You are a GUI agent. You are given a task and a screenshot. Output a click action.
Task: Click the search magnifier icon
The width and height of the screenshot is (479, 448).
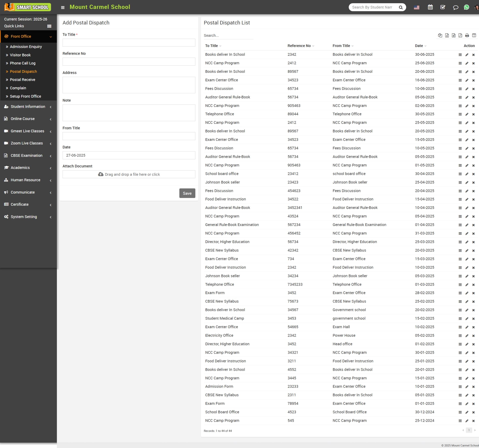pyautogui.click(x=401, y=7)
